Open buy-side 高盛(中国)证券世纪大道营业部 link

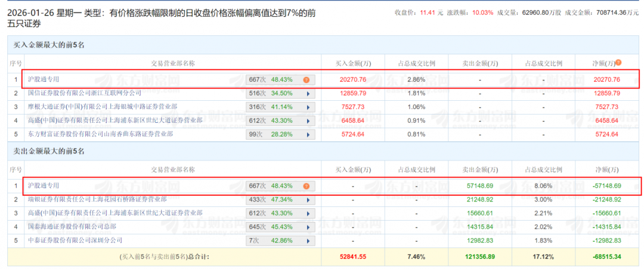coord(114,120)
